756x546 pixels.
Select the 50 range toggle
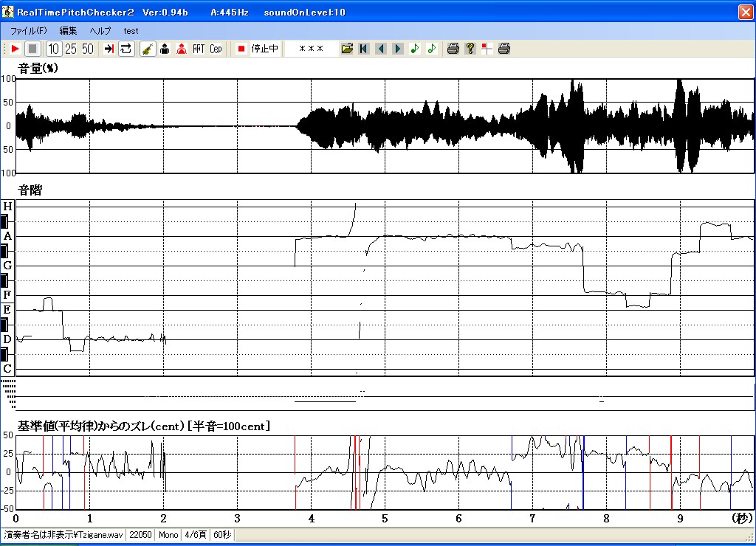coord(87,49)
